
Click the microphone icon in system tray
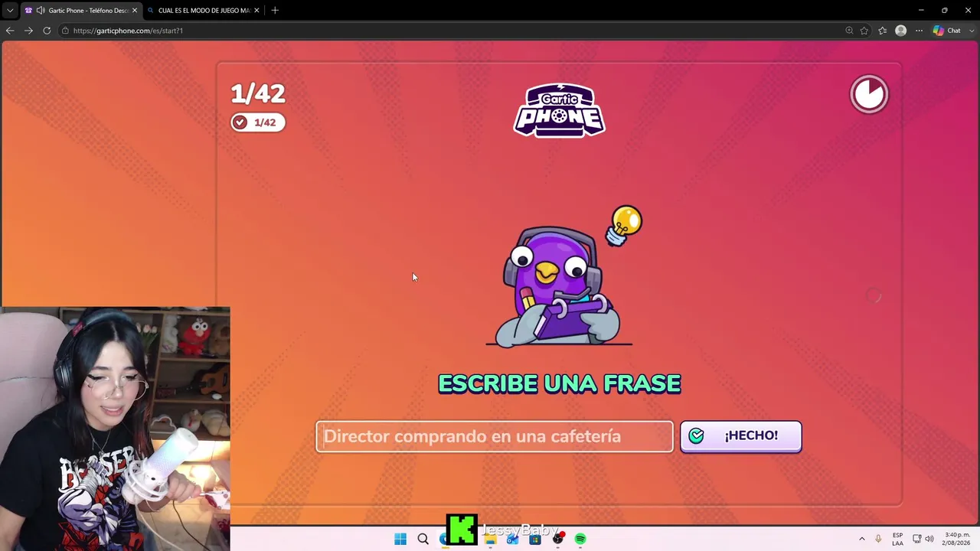click(x=878, y=539)
